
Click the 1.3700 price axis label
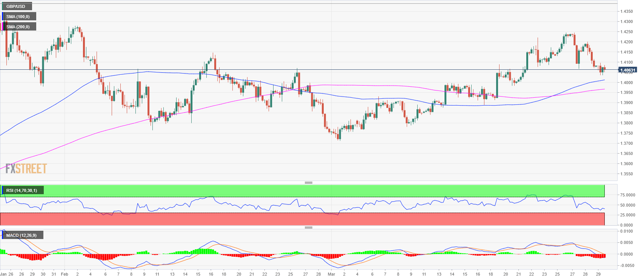[627, 144]
